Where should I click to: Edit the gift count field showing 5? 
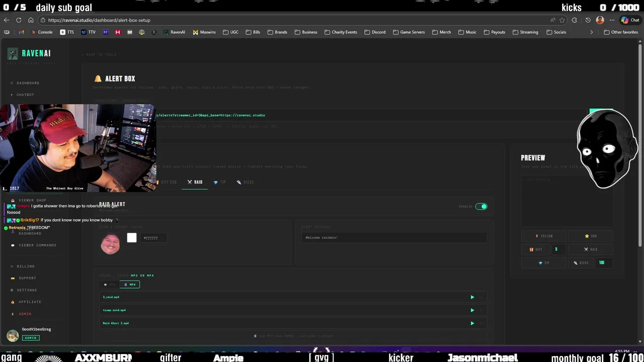[557, 249]
